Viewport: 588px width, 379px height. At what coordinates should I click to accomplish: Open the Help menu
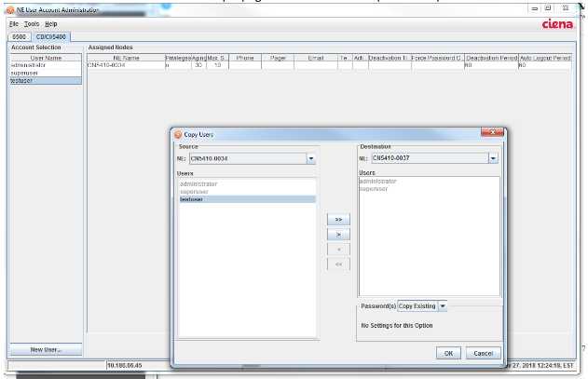(x=50, y=23)
